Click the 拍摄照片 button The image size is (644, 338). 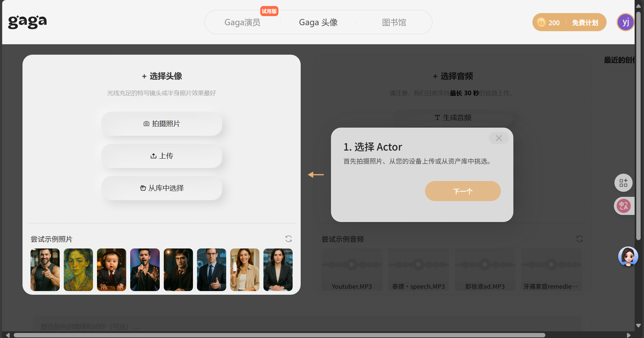click(162, 124)
